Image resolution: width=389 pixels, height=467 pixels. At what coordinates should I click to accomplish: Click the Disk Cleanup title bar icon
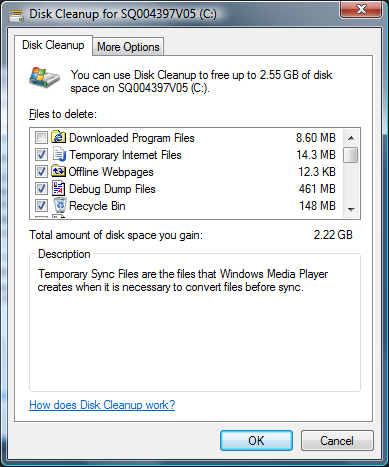tap(16, 15)
